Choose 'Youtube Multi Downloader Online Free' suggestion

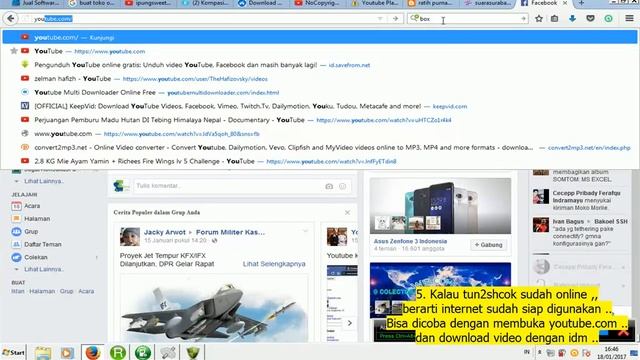point(320,92)
